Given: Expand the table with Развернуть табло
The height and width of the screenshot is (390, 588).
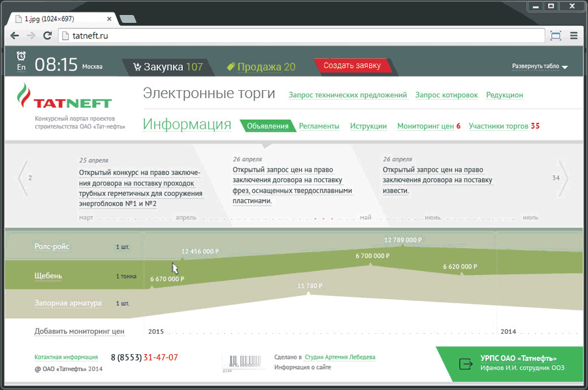Looking at the screenshot, I should pos(540,67).
